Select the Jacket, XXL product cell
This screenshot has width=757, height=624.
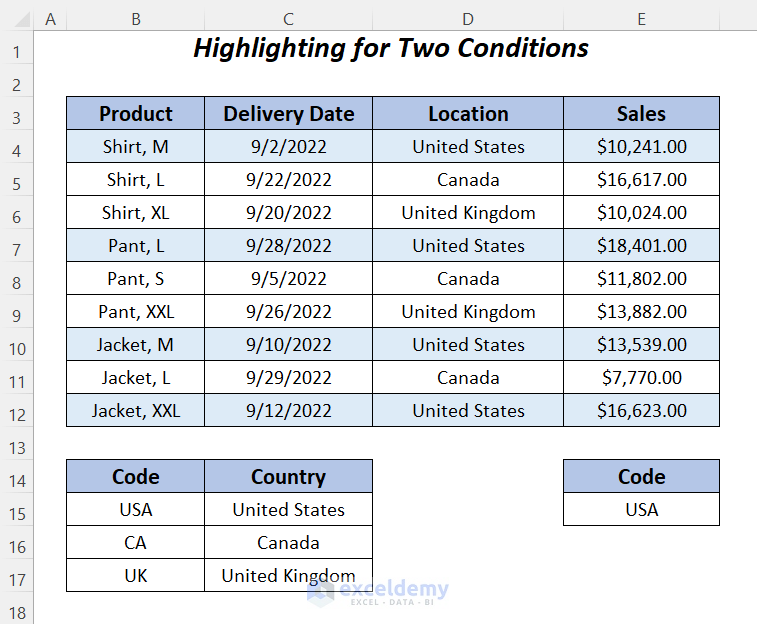[x=136, y=411]
